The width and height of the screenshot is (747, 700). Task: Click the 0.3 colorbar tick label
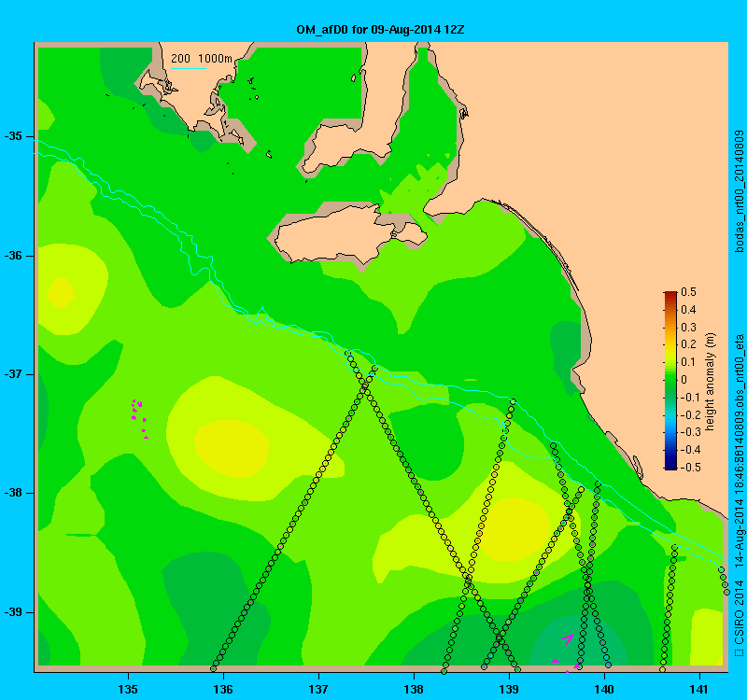(688, 328)
